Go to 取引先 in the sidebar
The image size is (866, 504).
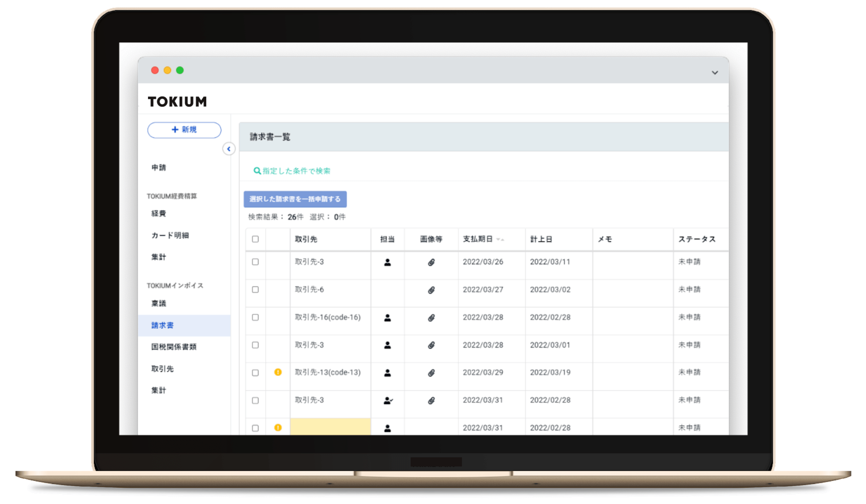163,369
